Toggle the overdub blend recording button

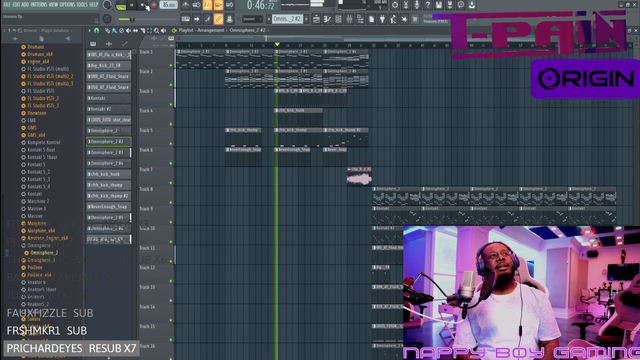[x=218, y=5]
